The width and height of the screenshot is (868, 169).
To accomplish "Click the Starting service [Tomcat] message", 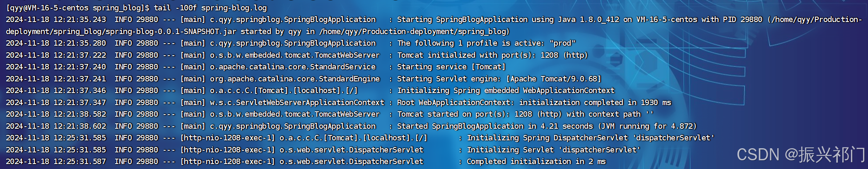I will (x=451, y=67).
